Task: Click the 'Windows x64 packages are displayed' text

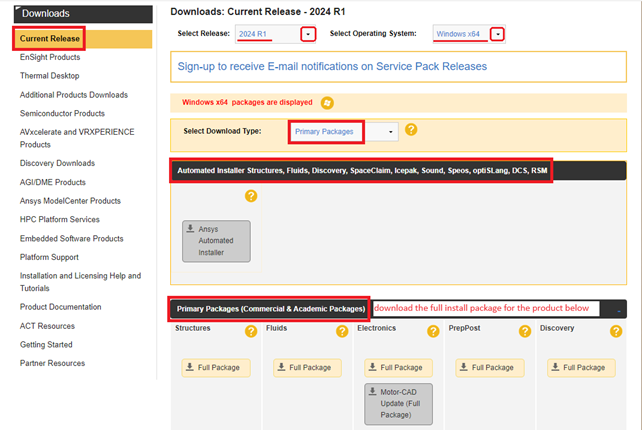Action: (247, 102)
